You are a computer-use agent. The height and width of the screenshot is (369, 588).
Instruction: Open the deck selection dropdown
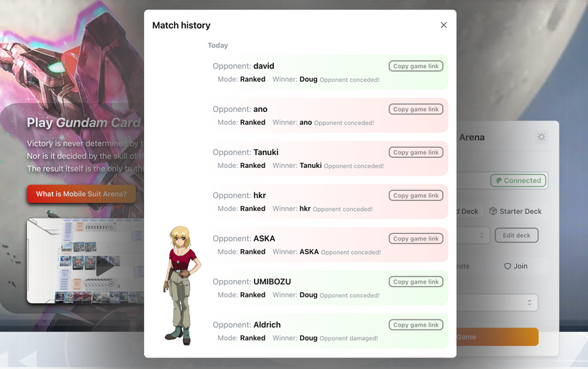[474, 235]
